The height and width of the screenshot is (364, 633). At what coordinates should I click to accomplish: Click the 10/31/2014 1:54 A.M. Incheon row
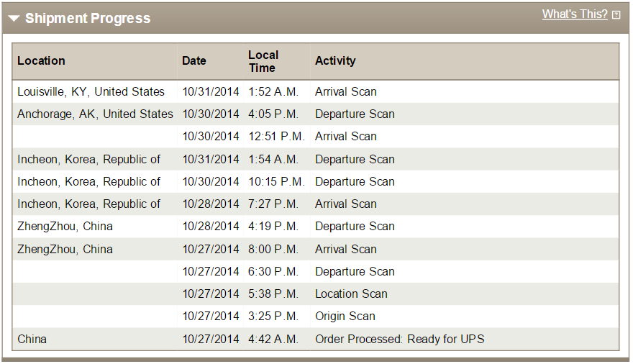click(x=316, y=159)
